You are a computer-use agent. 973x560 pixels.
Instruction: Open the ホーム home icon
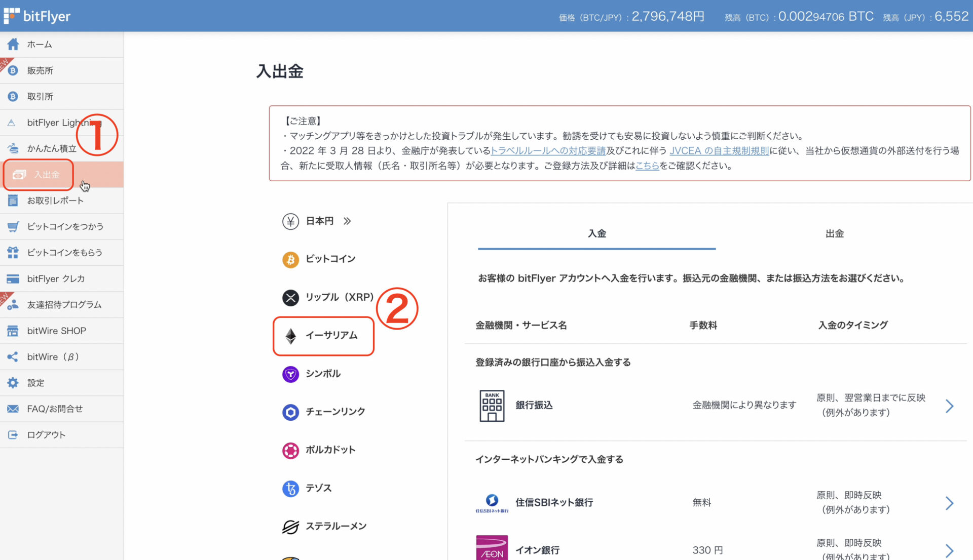point(13,44)
